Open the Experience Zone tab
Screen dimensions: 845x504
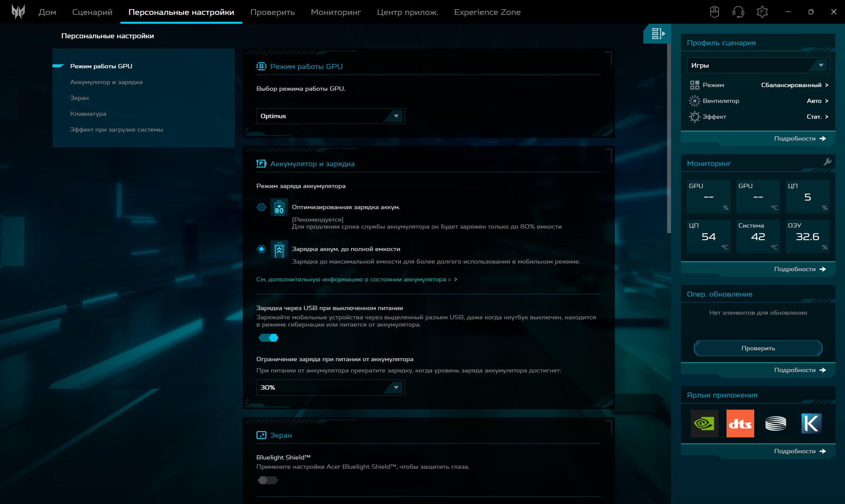(487, 12)
